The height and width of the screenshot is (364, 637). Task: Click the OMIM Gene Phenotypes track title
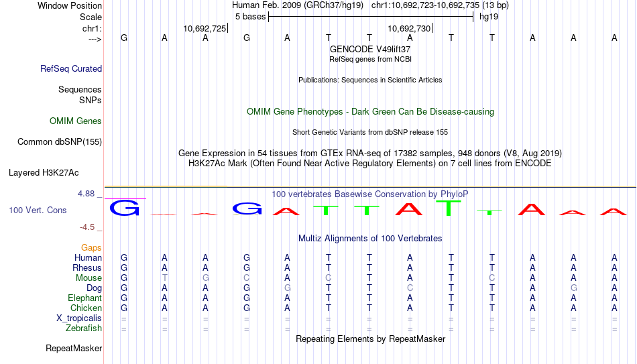tap(370, 112)
